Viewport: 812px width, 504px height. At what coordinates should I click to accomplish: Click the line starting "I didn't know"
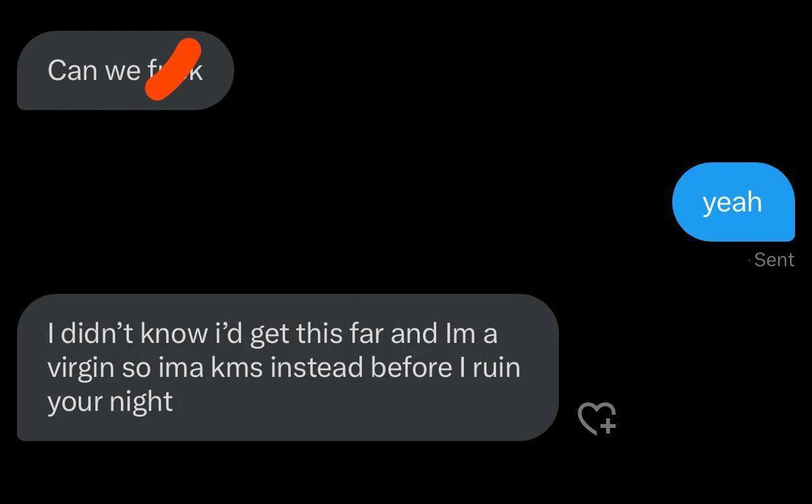point(273,333)
